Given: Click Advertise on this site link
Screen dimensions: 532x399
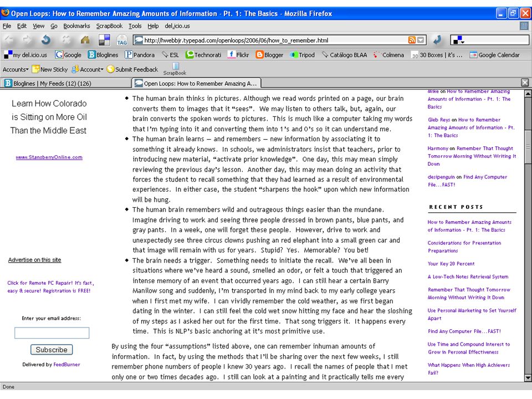Looking at the screenshot, I should [34, 259].
